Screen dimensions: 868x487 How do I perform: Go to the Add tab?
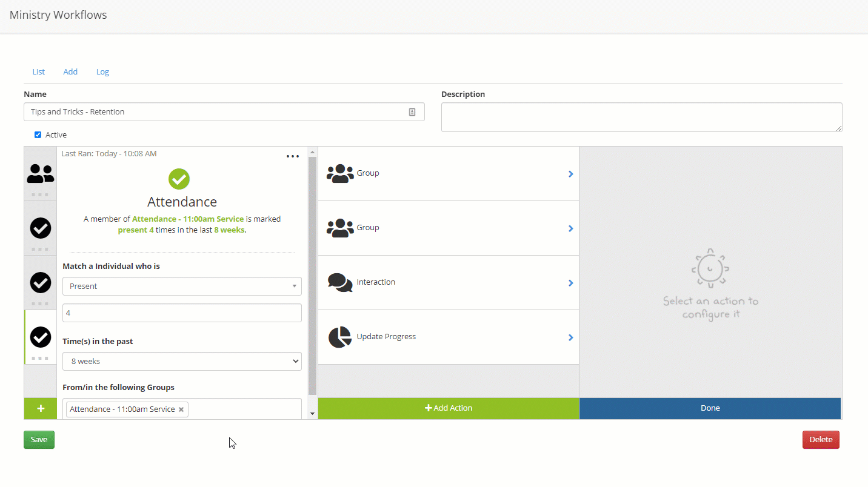click(x=70, y=72)
